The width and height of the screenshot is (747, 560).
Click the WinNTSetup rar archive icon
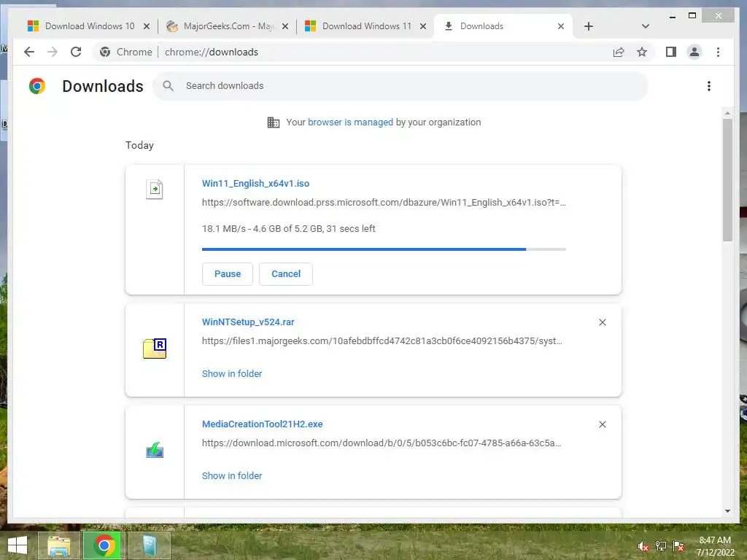pos(155,348)
